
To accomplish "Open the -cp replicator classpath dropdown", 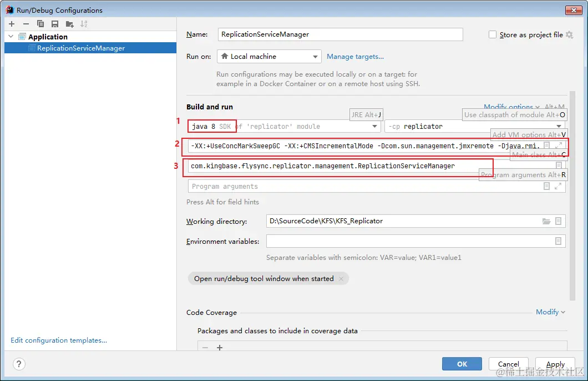I will (475, 127).
